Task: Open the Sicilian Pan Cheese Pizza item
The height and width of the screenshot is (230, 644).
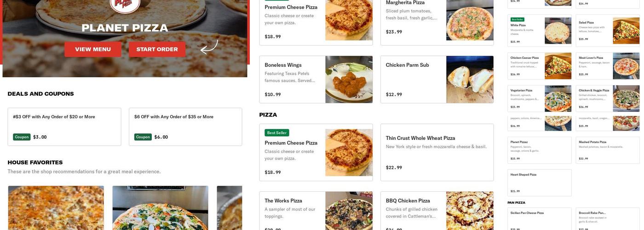Action: (540, 219)
